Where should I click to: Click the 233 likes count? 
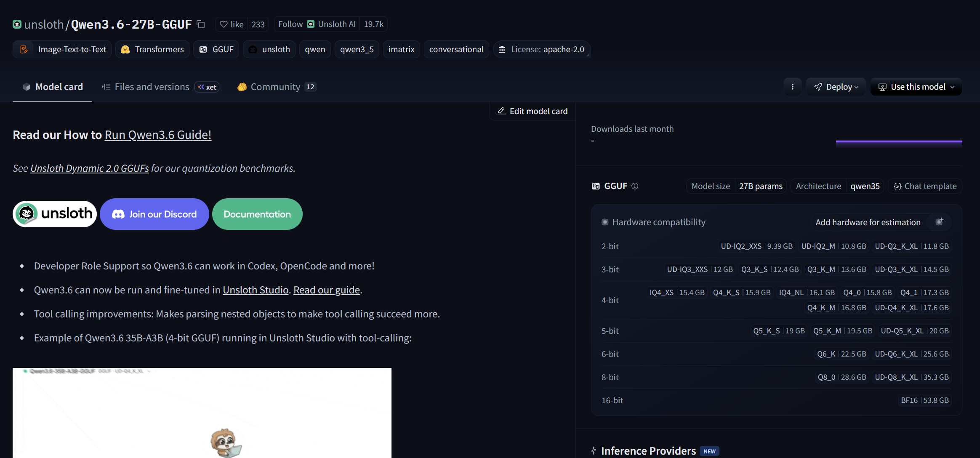point(258,24)
